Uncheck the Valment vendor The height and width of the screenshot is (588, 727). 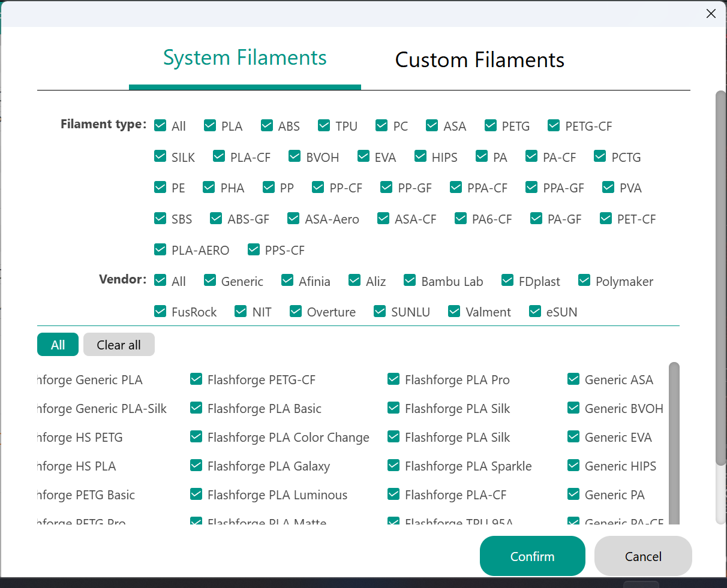click(x=454, y=311)
